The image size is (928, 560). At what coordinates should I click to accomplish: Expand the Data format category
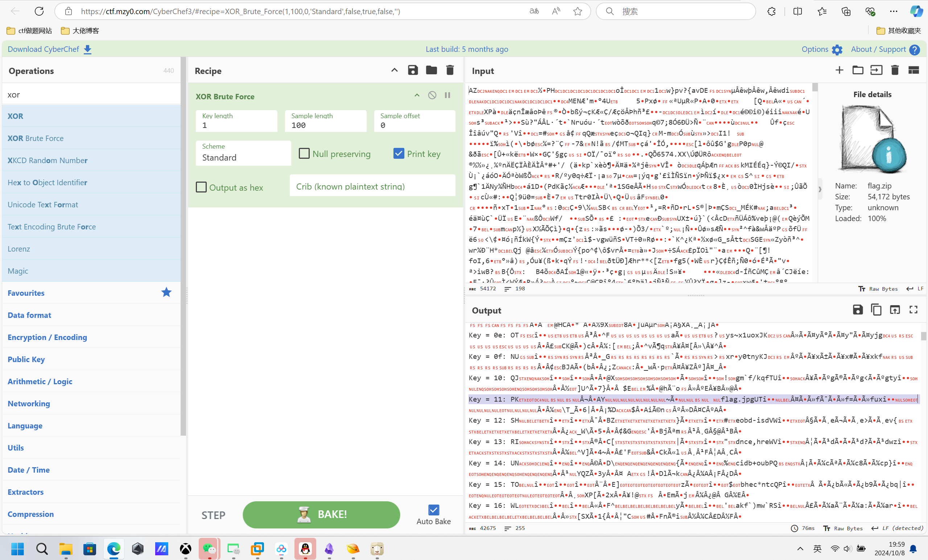point(91,315)
